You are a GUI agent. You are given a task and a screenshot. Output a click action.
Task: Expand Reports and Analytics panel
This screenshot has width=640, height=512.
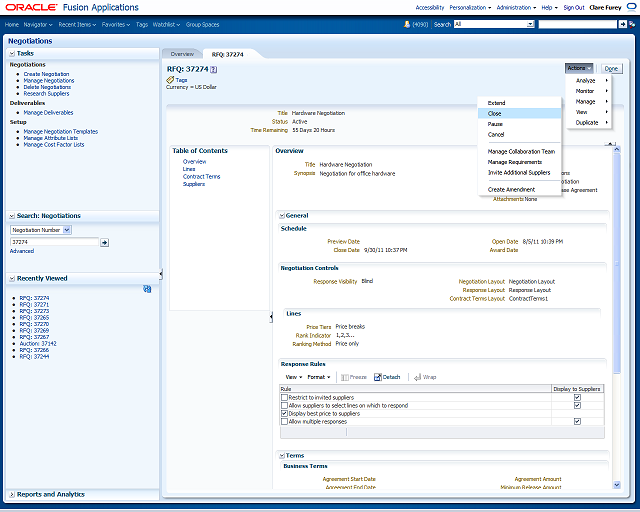[12, 494]
